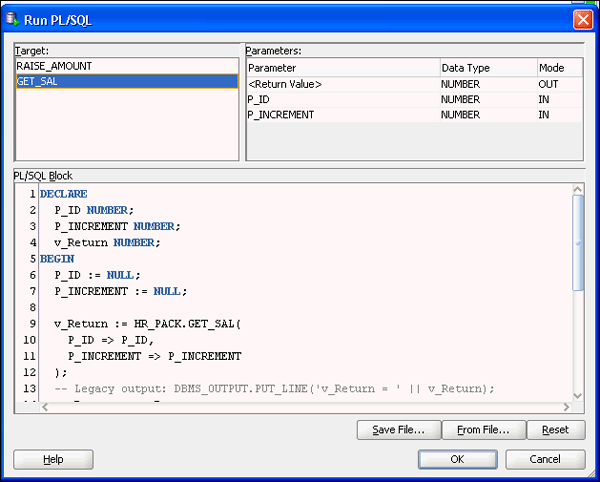Screen dimensions: 600x482
Task: Select GET_SAL in the Target list
Action: [127, 81]
